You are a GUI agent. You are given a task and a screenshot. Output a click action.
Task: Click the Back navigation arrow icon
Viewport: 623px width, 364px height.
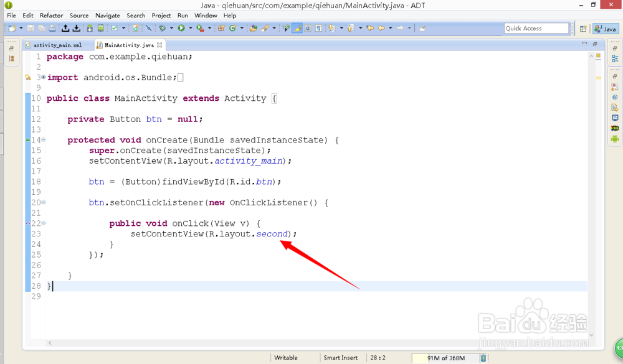click(x=381, y=28)
